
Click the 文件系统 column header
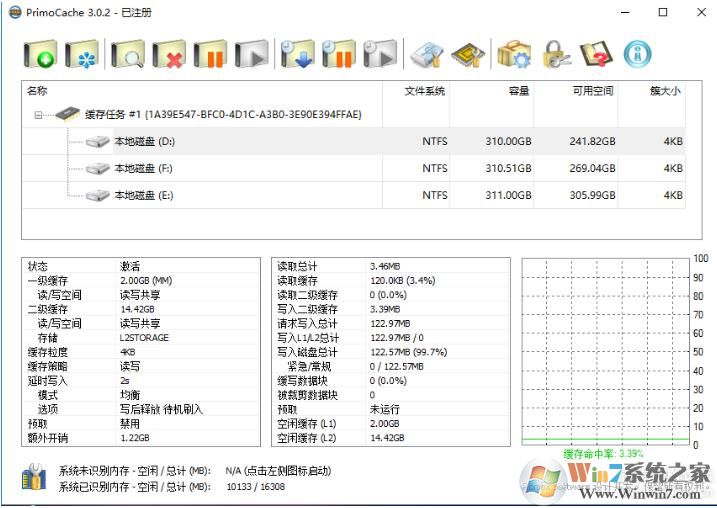pyautogui.click(x=416, y=91)
